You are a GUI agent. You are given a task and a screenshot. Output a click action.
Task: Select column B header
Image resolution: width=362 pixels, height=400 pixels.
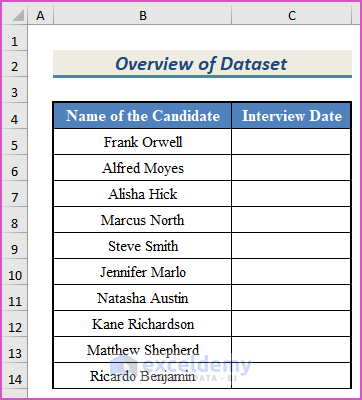point(142,15)
